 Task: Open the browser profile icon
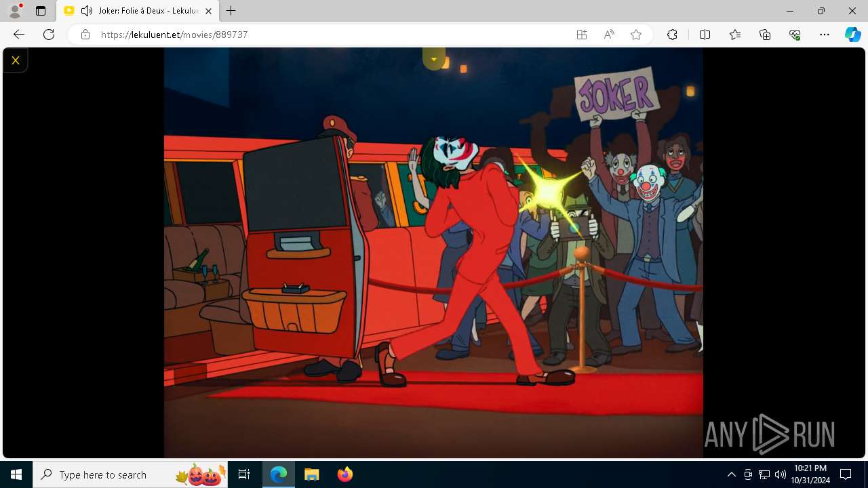coord(15,11)
